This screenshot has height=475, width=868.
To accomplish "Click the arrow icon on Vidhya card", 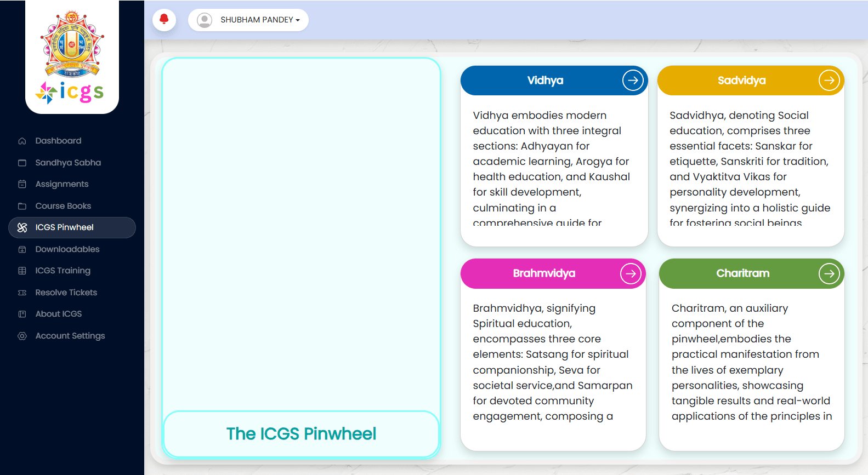I will [x=633, y=81].
